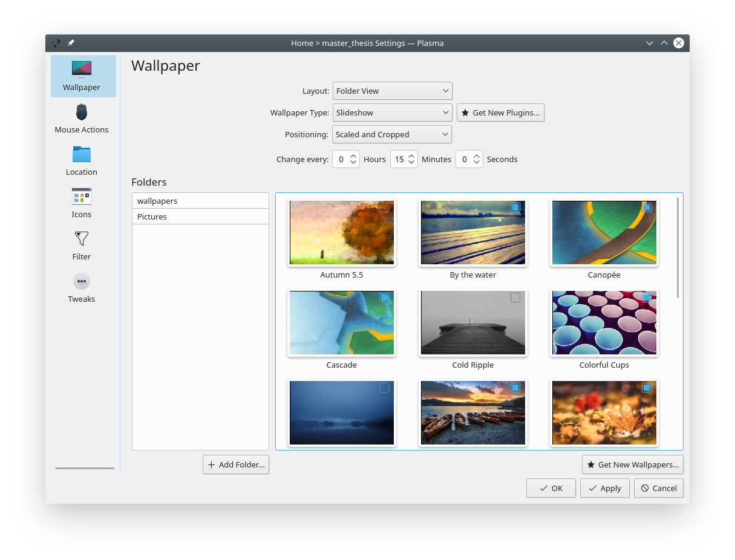Select the Location sidebar icon
Image resolution: width=735 pixels, height=560 pixels.
point(81,160)
